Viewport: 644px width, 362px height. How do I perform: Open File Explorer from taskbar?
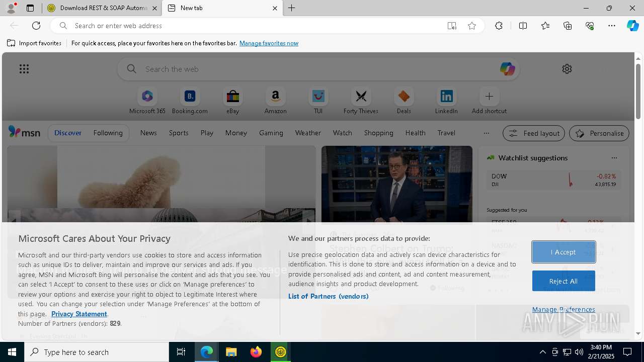pyautogui.click(x=231, y=352)
